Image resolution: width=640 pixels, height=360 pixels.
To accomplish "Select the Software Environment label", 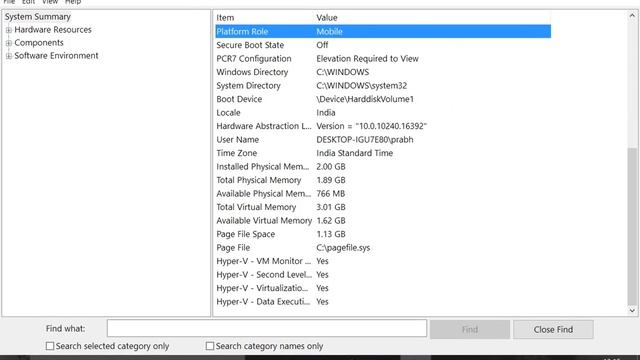I will 56,56.
